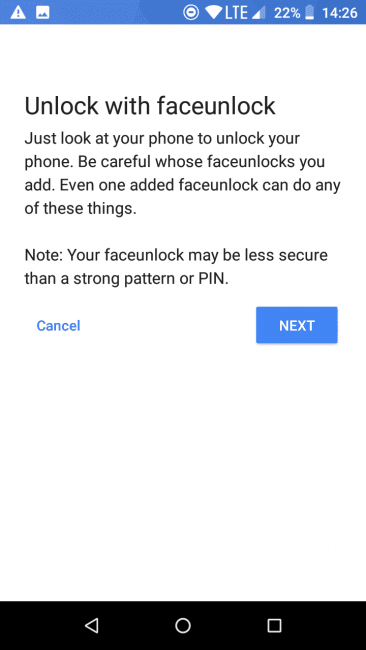Tap the 22% battery percentage text
366x650 pixels.
pos(287,13)
